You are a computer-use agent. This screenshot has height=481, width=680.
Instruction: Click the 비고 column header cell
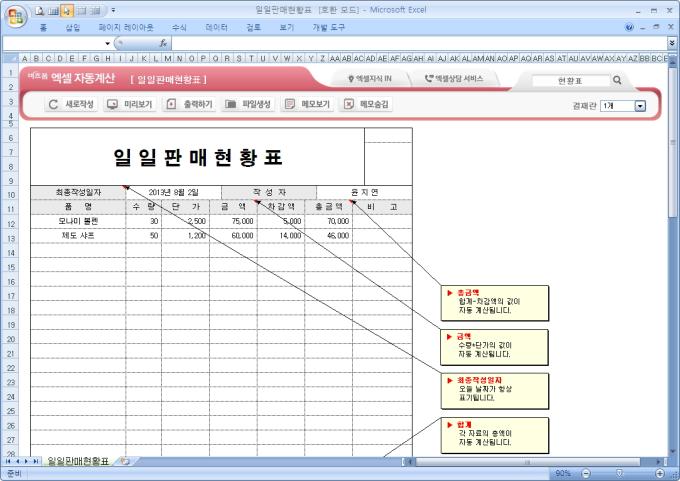[x=382, y=207]
